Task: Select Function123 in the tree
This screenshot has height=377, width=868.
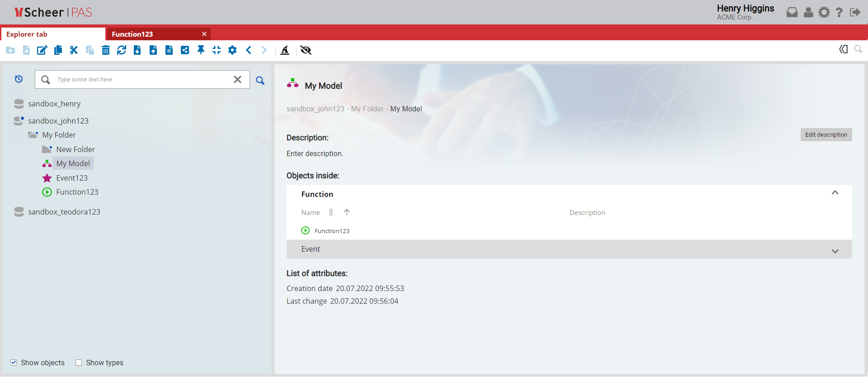Action: (x=77, y=192)
